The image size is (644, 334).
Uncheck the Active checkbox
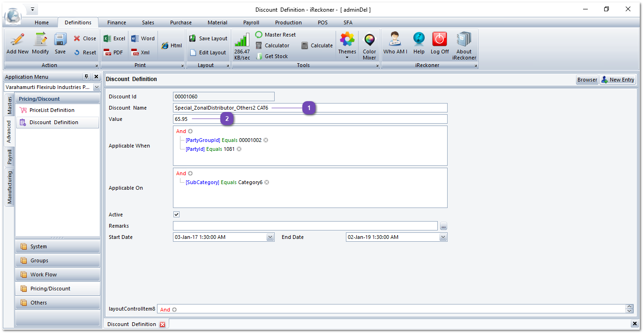point(177,215)
